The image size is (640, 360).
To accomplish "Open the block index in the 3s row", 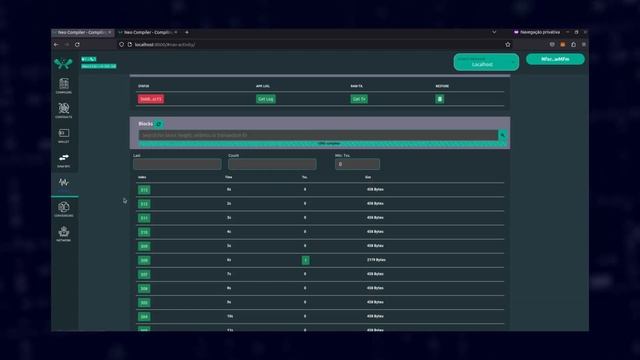I will click(144, 218).
